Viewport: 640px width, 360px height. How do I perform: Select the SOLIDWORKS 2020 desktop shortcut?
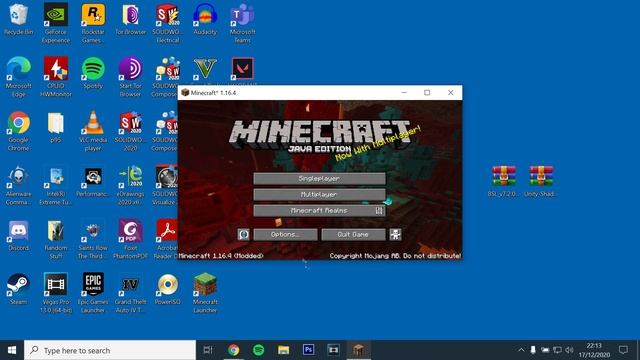coord(131,131)
